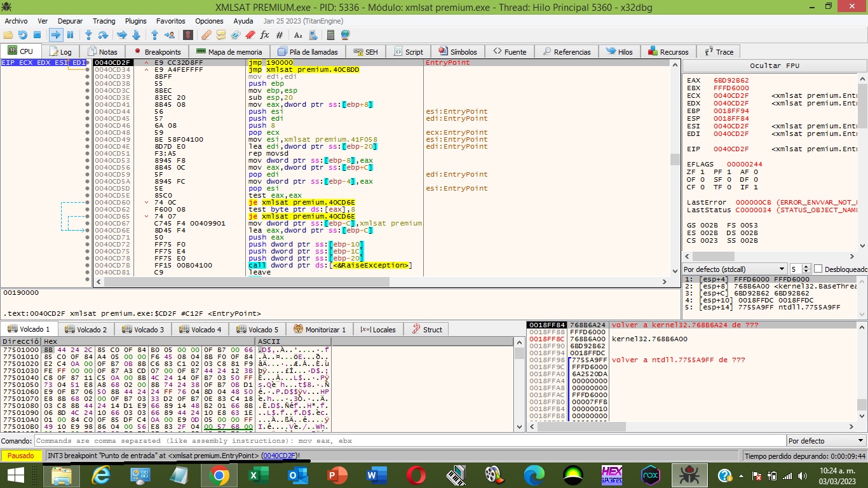Screen dimensions: 868x488
Task: Click the registers panel horizontal scrollbar
Action: (769, 255)
